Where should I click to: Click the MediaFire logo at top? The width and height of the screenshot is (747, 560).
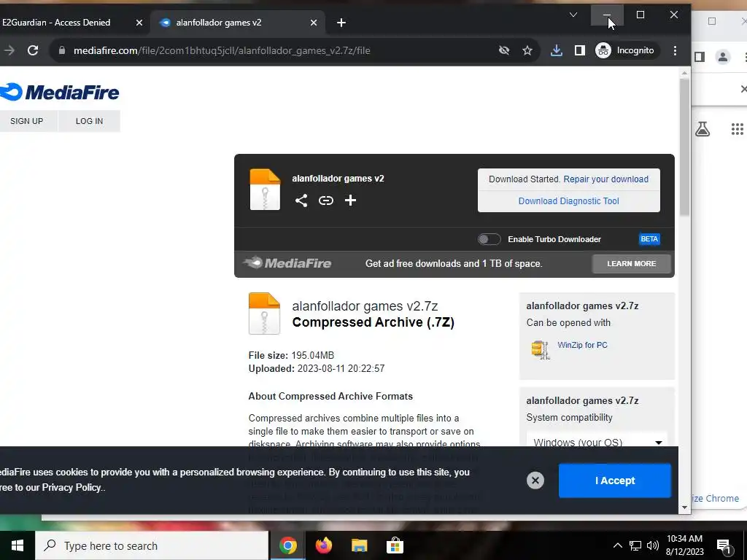click(59, 93)
